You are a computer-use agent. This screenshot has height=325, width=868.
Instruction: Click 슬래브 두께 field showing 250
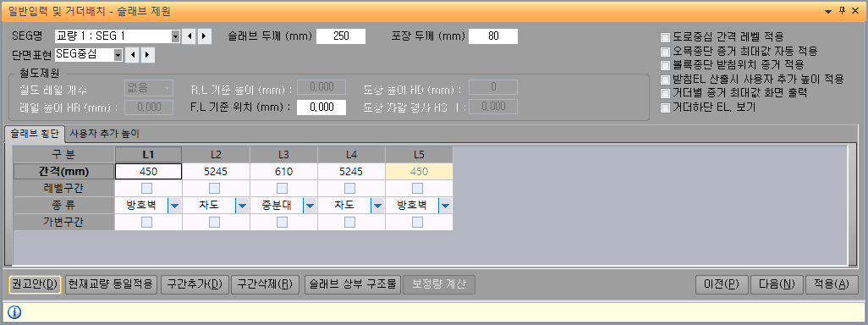point(341,36)
